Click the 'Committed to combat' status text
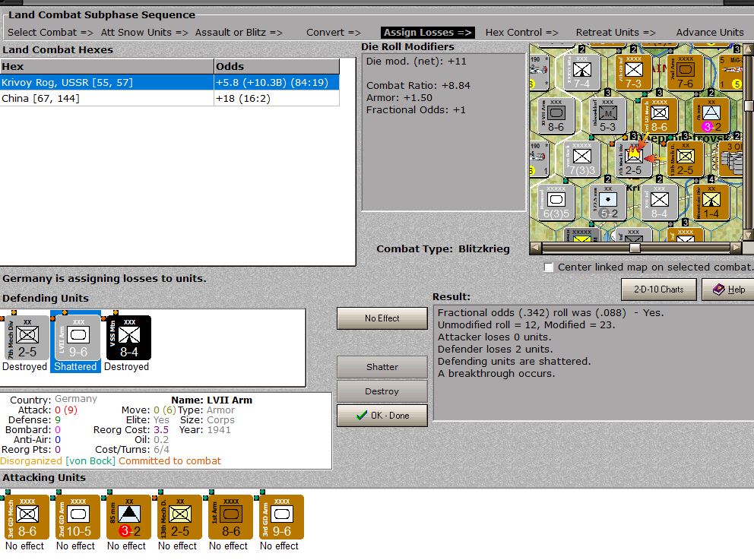This screenshot has height=560, width=754. pyautogui.click(x=169, y=461)
